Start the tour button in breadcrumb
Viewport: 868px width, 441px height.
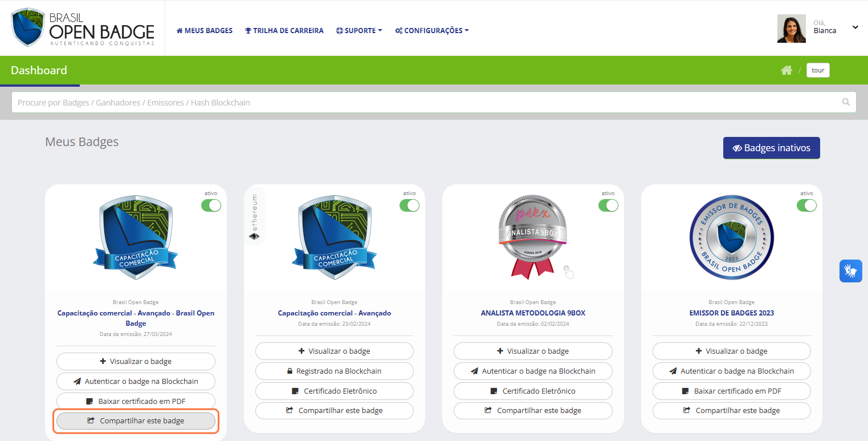tap(818, 70)
